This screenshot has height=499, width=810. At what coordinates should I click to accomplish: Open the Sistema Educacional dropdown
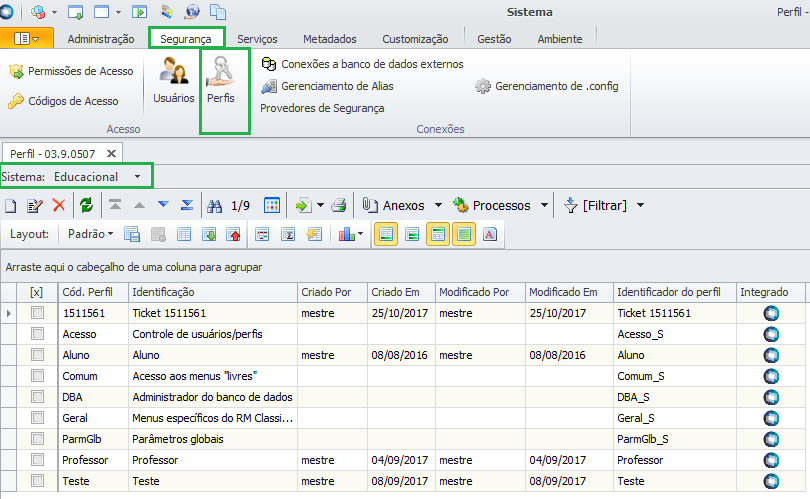(137, 177)
